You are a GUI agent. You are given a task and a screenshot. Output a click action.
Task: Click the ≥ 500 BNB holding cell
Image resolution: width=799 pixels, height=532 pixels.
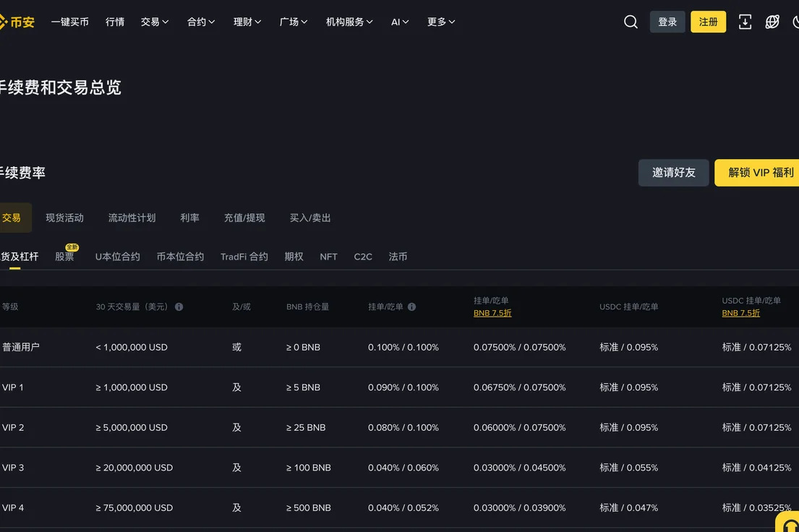[308, 508]
